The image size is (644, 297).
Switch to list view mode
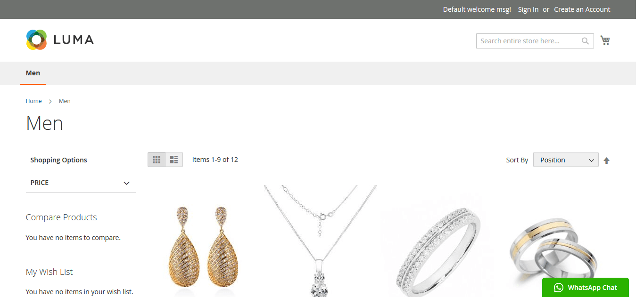174,160
